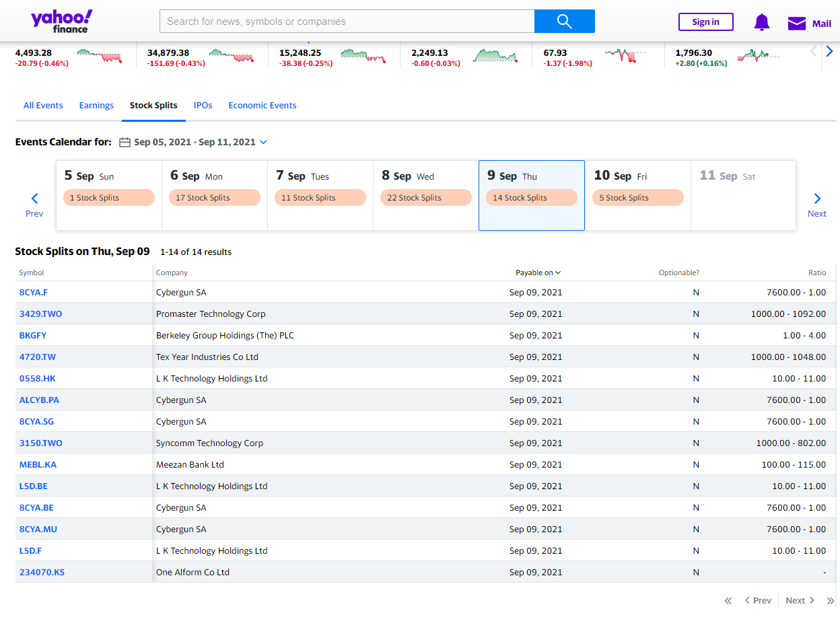Image resolution: width=840 pixels, height=617 pixels.
Task: Jump to first results page icon
Action: 728,600
